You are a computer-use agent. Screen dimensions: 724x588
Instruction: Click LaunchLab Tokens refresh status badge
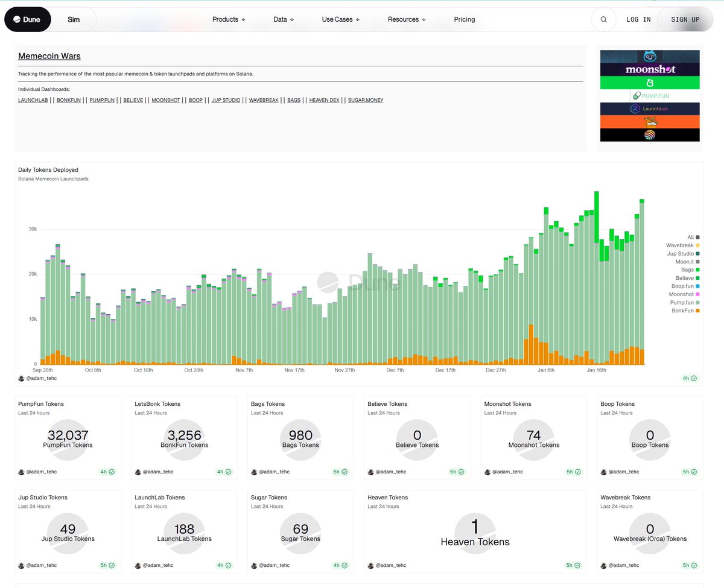pyautogui.click(x=224, y=565)
